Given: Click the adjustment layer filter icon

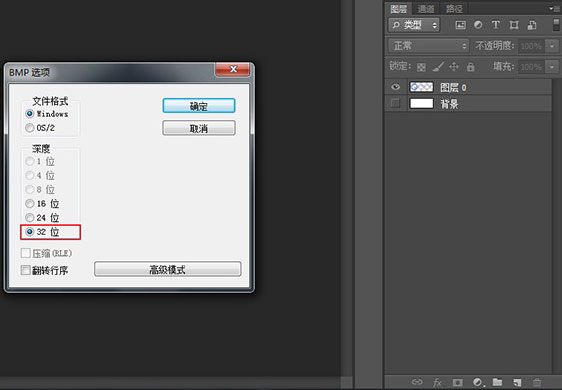Looking at the screenshot, I should (478, 25).
